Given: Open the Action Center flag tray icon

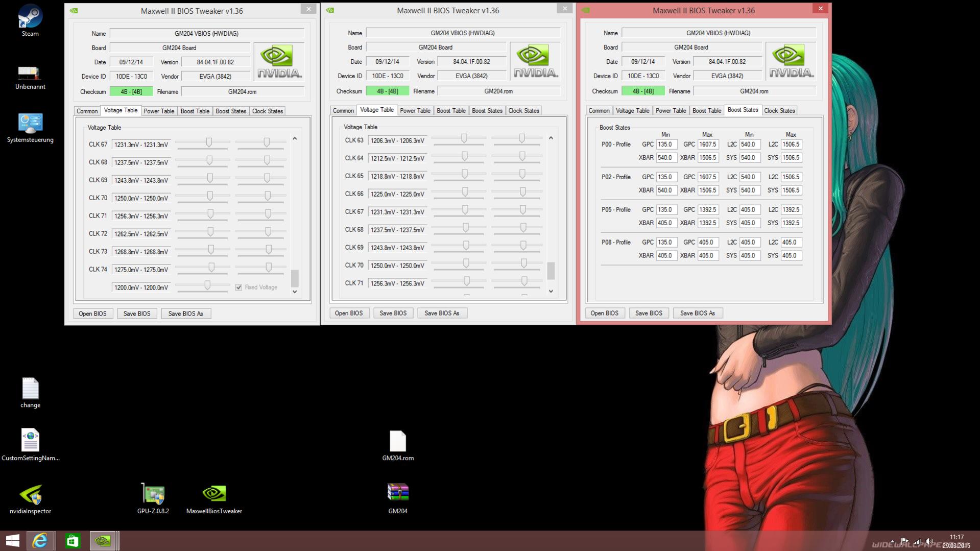Looking at the screenshot, I should tap(904, 541).
